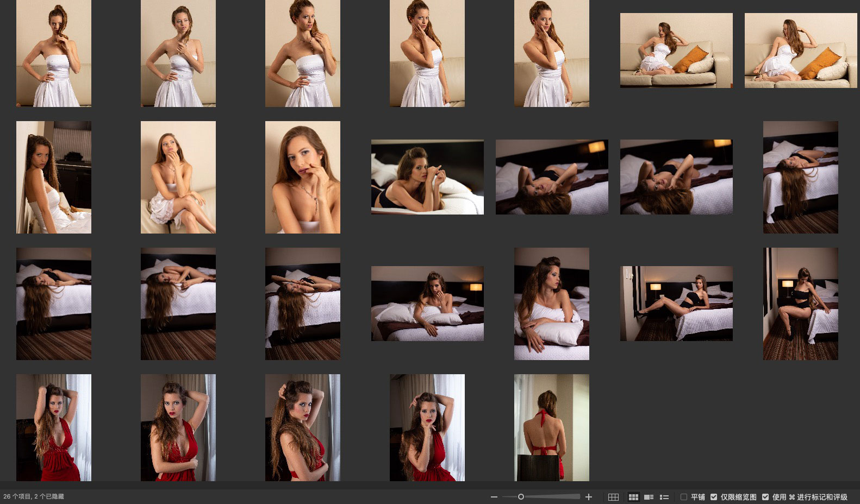Switch to thumbnails view icon
Screen dimensions: 860x504
(x=633, y=497)
